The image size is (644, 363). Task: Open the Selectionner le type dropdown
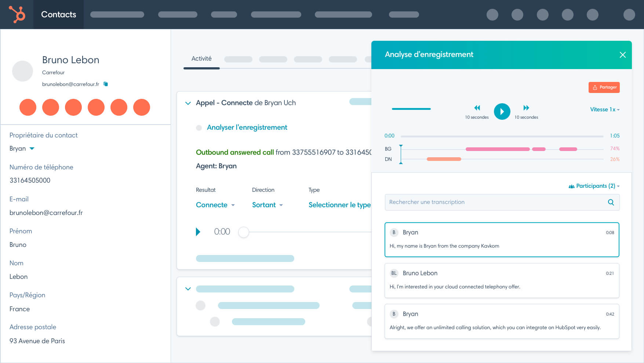click(339, 205)
